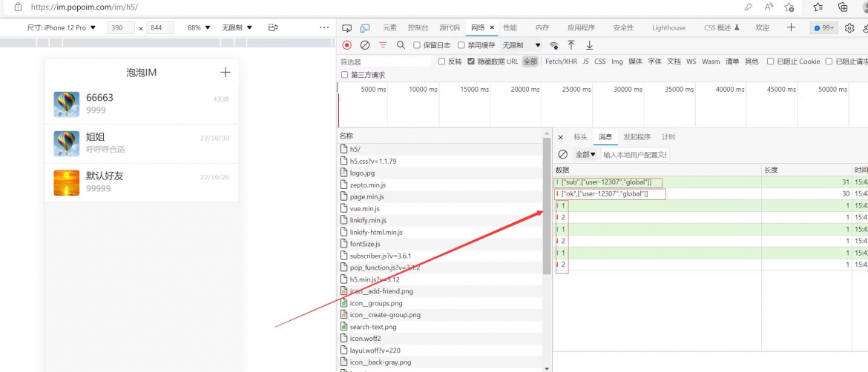Click the 筛选器 filter input field
Image resolution: width=868 pixels, height=372 pixels.
click(385, 62)
